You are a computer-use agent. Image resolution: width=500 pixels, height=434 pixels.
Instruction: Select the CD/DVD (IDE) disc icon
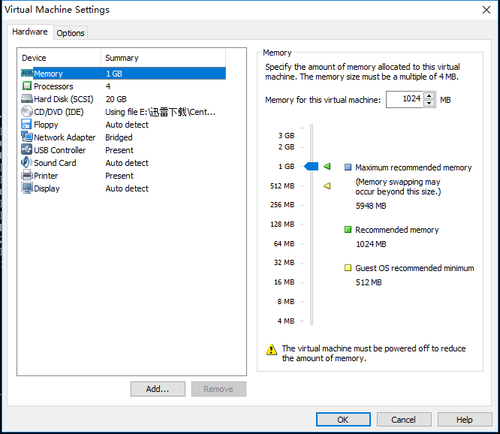coord(27,111)
